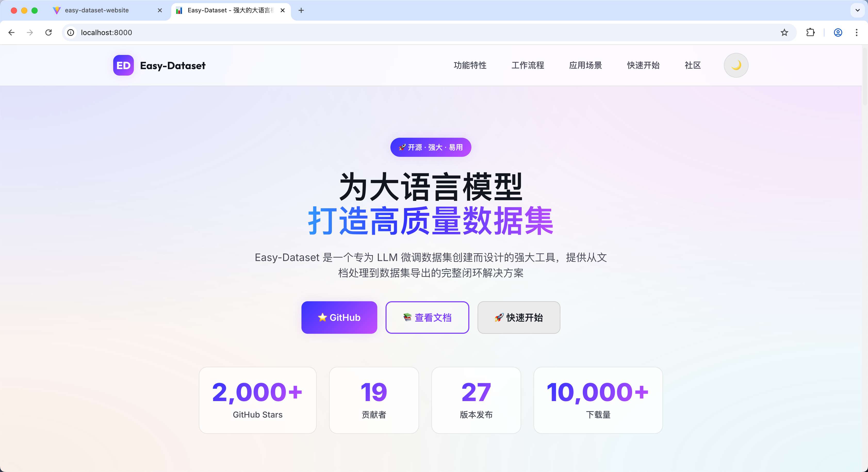Viewport: 868px width, 472px height.
Task: Reload the page
Action: (48, 32)
